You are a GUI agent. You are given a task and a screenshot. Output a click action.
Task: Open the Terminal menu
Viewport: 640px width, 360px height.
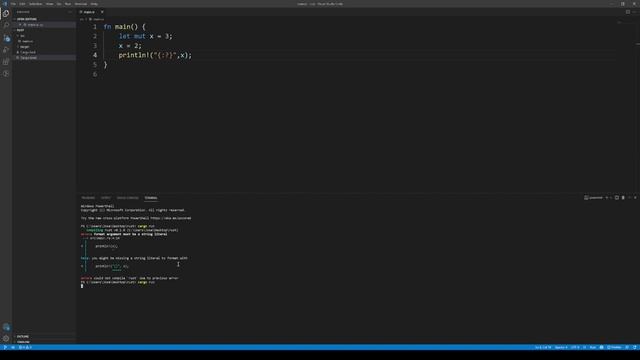(x=81, y=4)
